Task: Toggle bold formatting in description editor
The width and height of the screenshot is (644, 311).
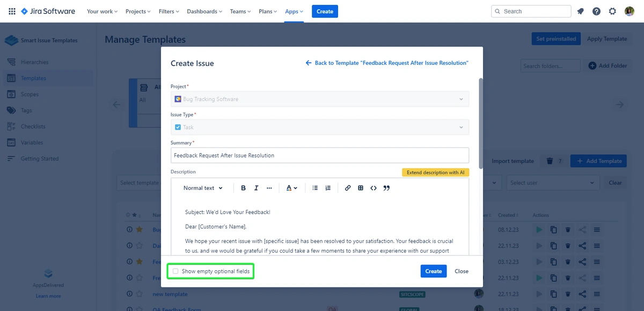Action: click(x=243, y=188)
